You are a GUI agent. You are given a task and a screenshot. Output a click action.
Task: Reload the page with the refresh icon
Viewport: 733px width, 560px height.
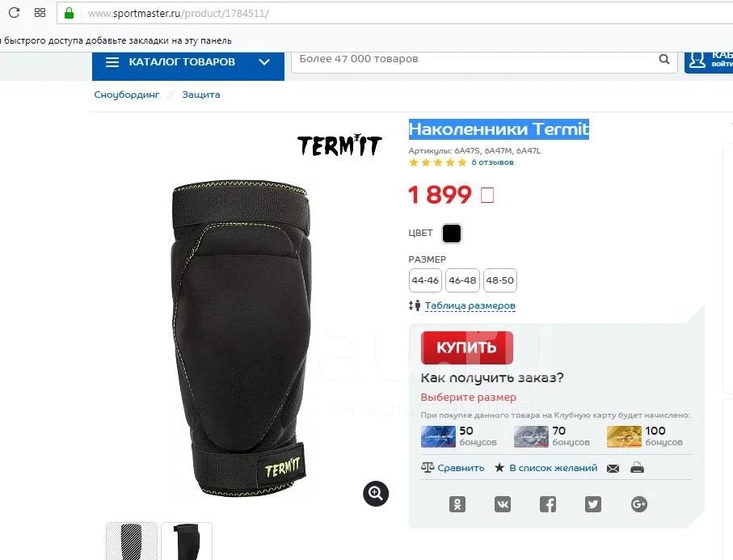[x=14, y=13]
